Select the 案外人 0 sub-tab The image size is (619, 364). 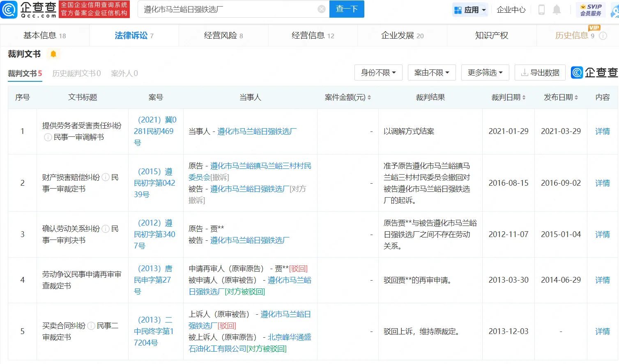124,74
